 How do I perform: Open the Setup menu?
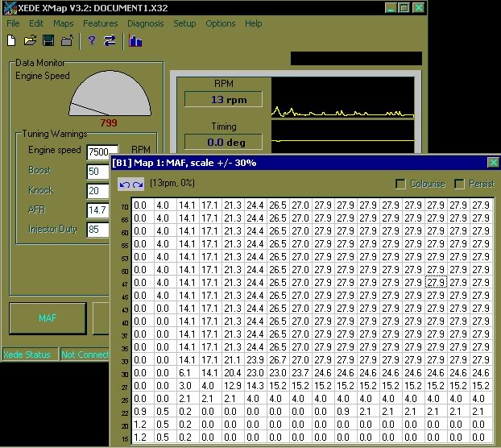coord(184,23)
